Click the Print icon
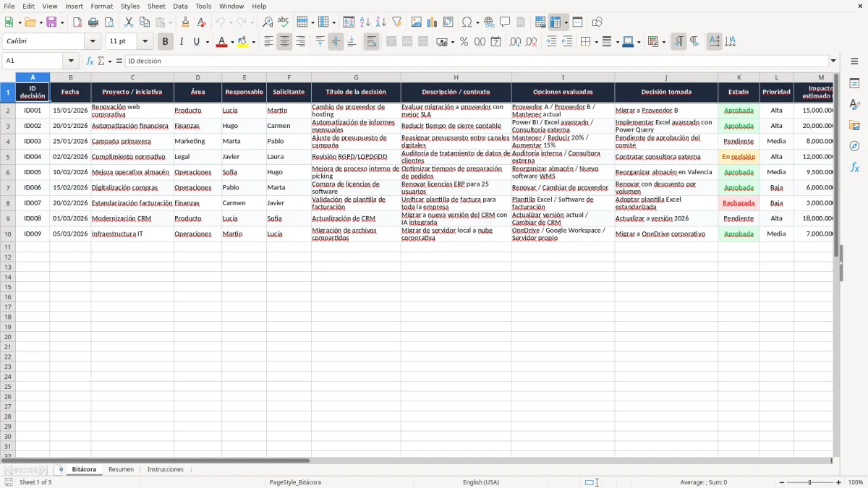This screenshot has width=868, height=488. pos(93,22)
